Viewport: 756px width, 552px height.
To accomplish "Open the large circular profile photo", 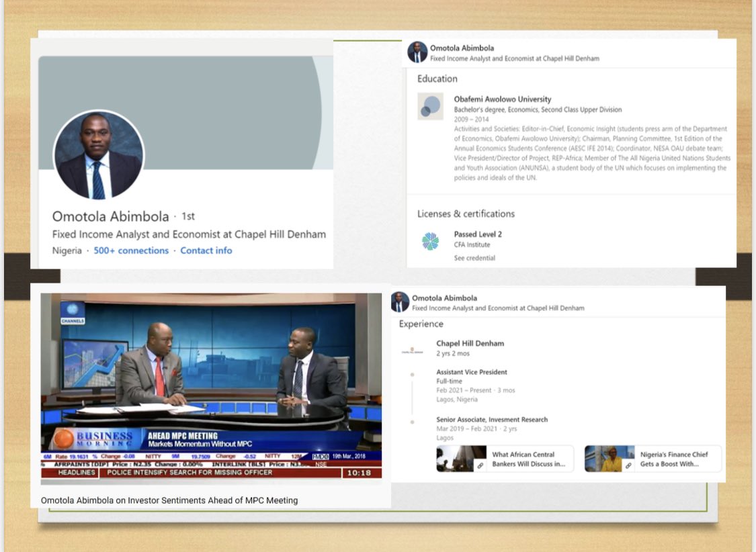I will click(98, 154).
